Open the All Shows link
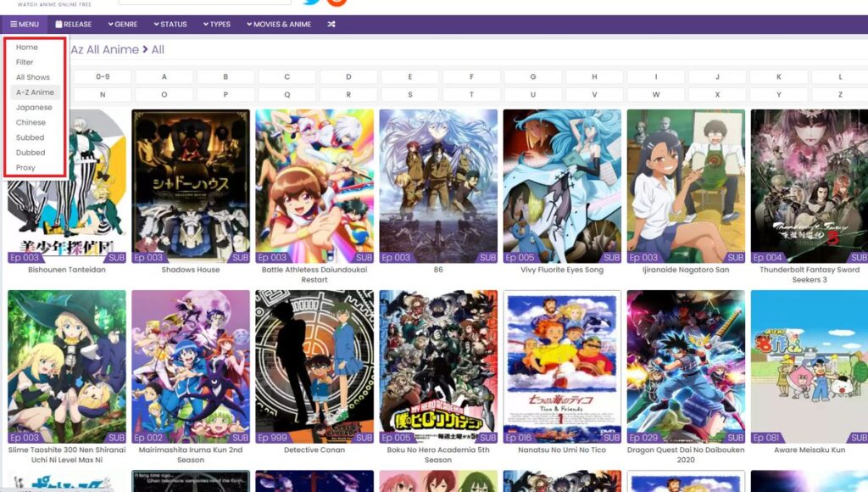 [x=32, y=76]
